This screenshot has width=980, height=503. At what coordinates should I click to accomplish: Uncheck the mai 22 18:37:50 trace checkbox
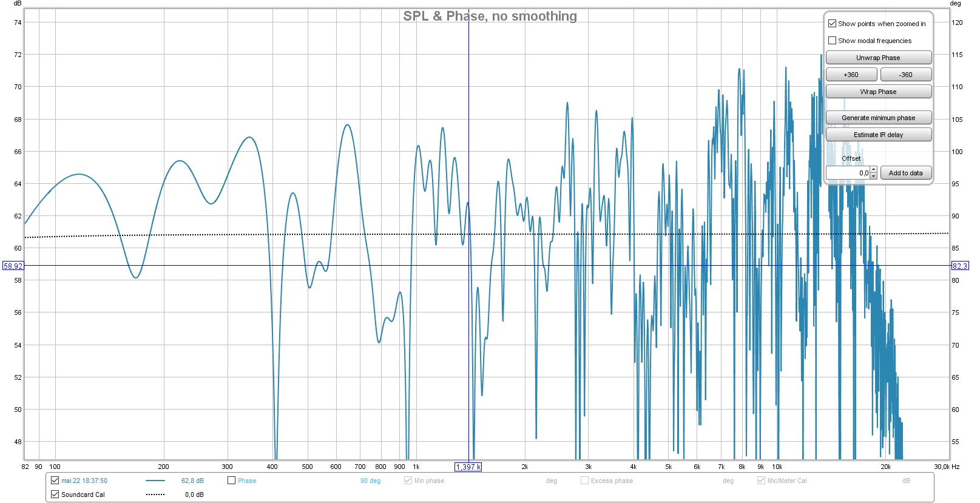(55, 481)
